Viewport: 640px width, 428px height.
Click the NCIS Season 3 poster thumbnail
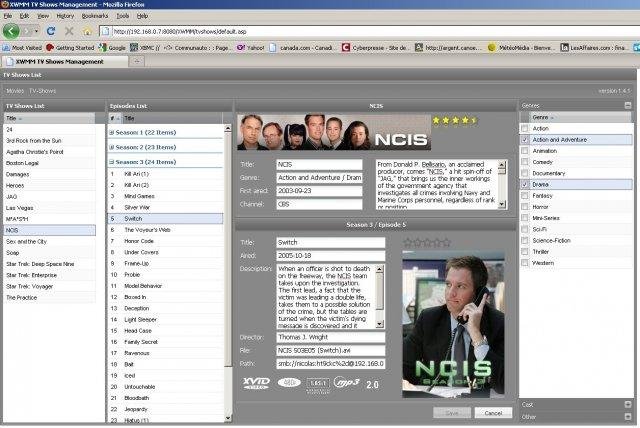pos(453,324)
